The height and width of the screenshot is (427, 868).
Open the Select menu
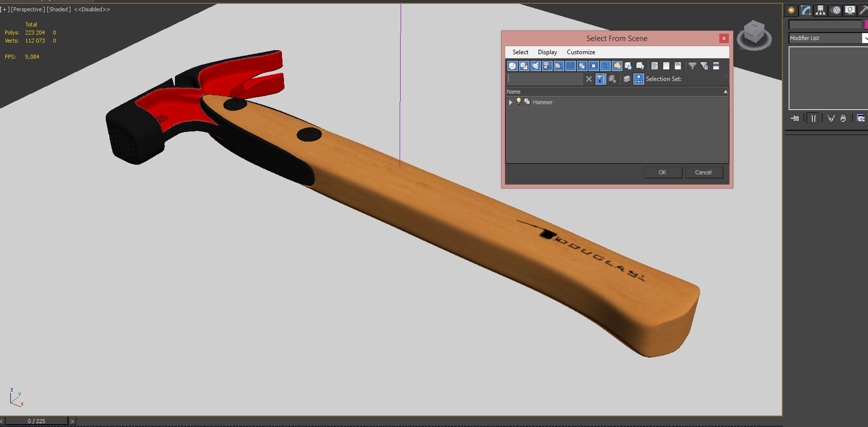pyautogui.click(x=520, y=52)
